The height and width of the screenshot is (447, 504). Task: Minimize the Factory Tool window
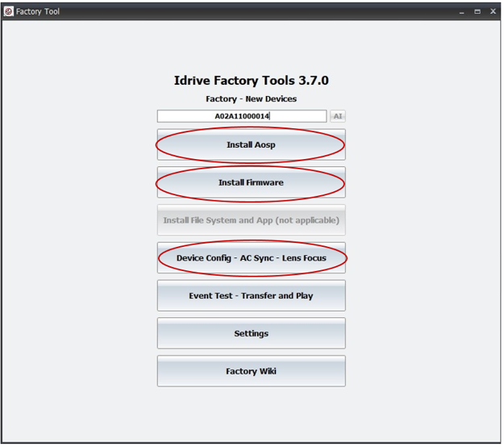pyautogui.click(x=462, y=12)
